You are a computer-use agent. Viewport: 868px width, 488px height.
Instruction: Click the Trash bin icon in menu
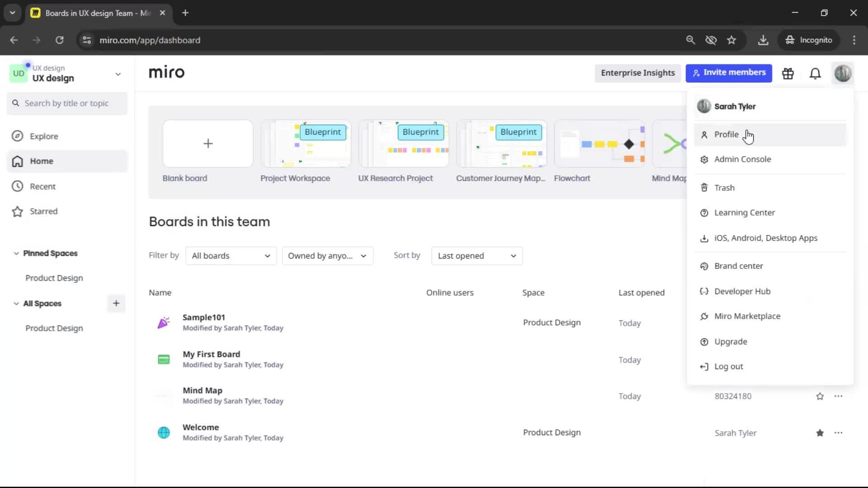704,188
